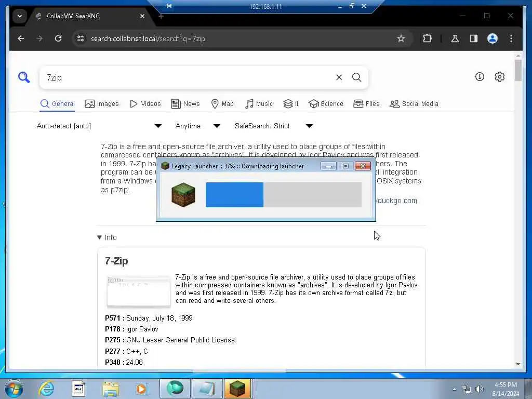Toggle the browser side panel

pos(474,38)
